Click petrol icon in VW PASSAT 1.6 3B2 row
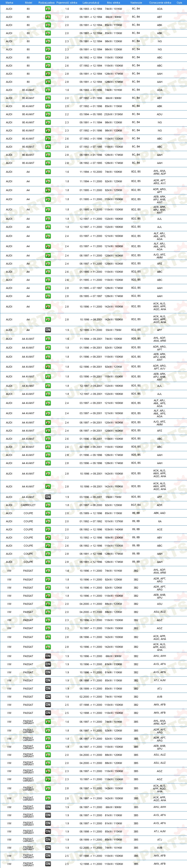The image size is (187, 868). tap(48, 571)
